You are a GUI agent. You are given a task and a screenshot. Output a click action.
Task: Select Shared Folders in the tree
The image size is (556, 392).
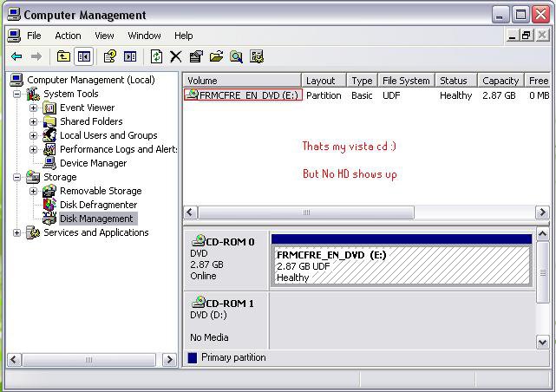point(91,121)
